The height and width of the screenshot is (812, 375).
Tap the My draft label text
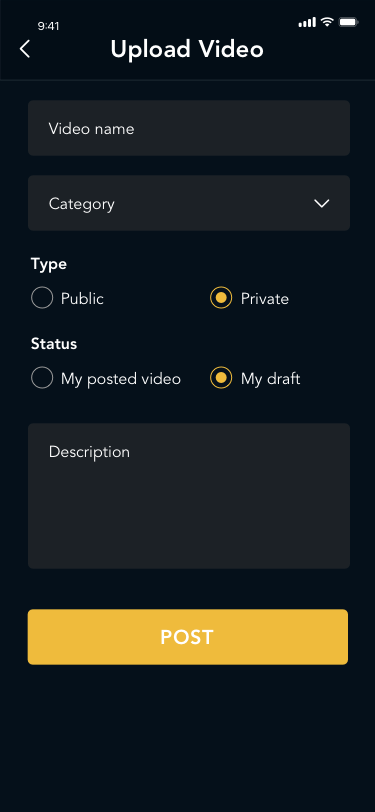pyautogui.click(x=270, y=379)
